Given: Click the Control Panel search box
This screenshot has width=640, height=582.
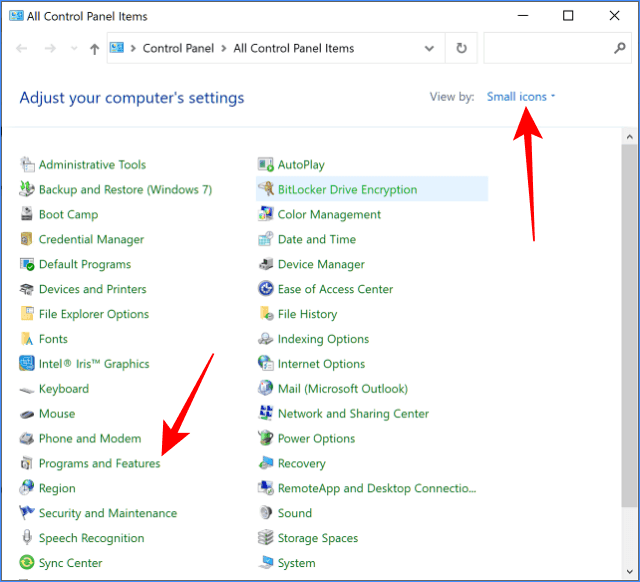Looking at the screenshot, I should click(558, 48).
